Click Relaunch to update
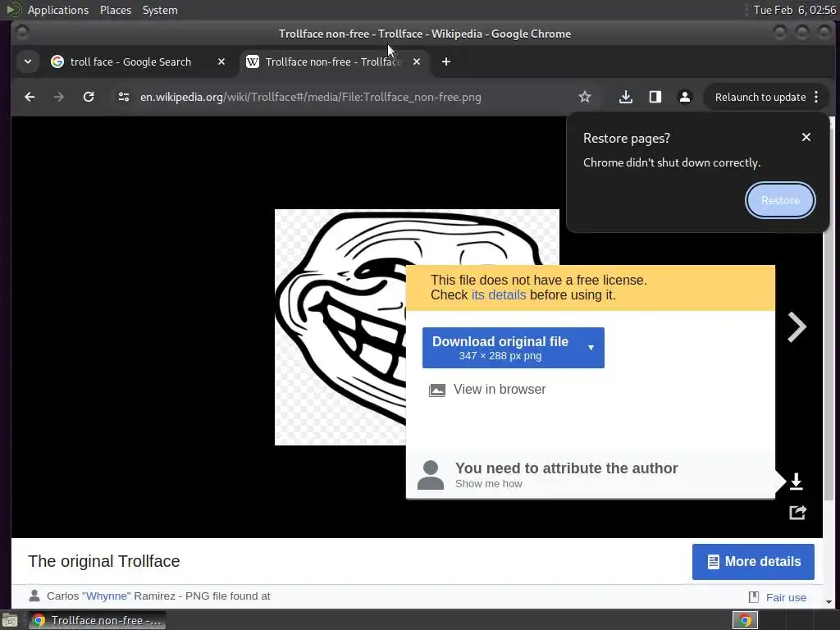840x630 pixels. tap(760, 97)
